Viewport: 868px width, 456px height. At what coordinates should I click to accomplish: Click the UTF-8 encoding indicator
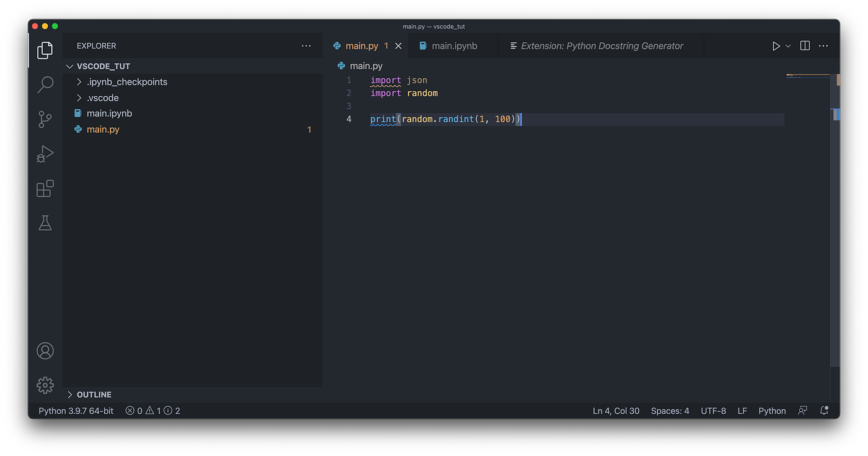(x=713, y=410)
